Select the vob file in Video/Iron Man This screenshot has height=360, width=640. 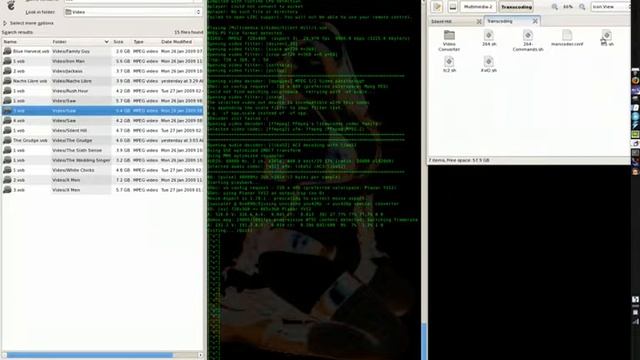tap(102, 61)
